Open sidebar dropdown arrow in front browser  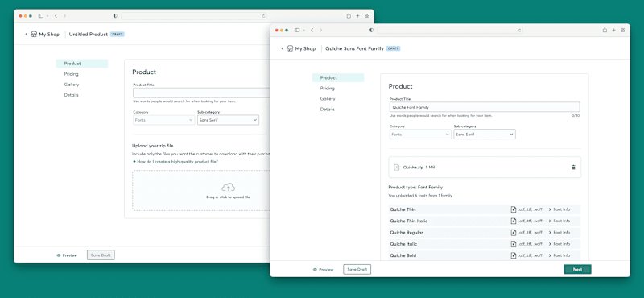pyautogui.click(x=303, y=31)
